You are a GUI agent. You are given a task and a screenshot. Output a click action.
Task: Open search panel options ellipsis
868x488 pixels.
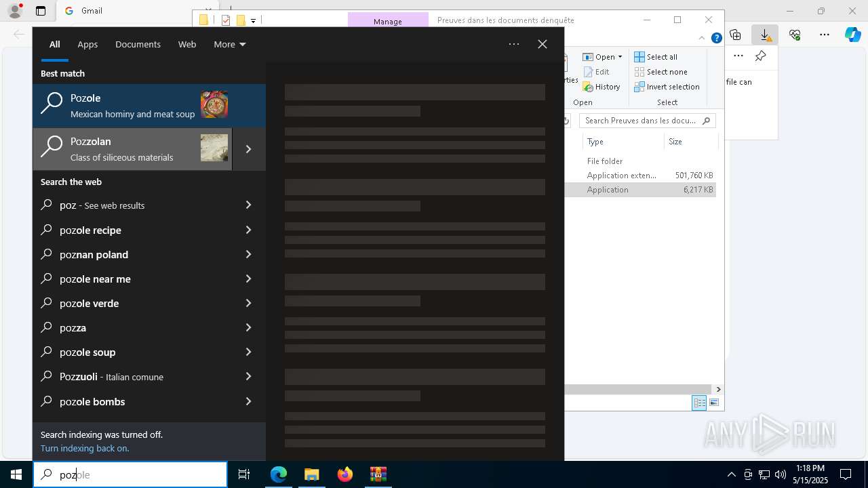pos(514,44)
